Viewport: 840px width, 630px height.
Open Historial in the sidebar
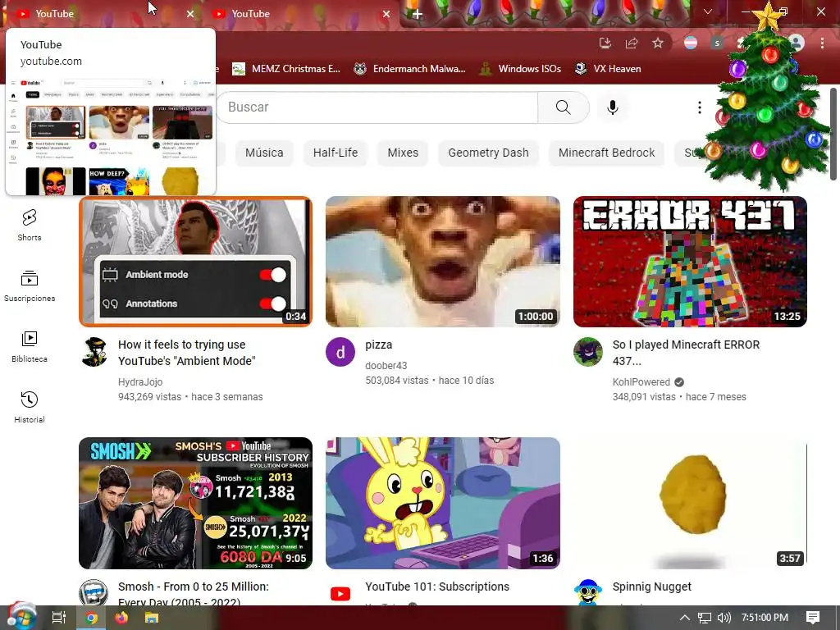point(29,407)
